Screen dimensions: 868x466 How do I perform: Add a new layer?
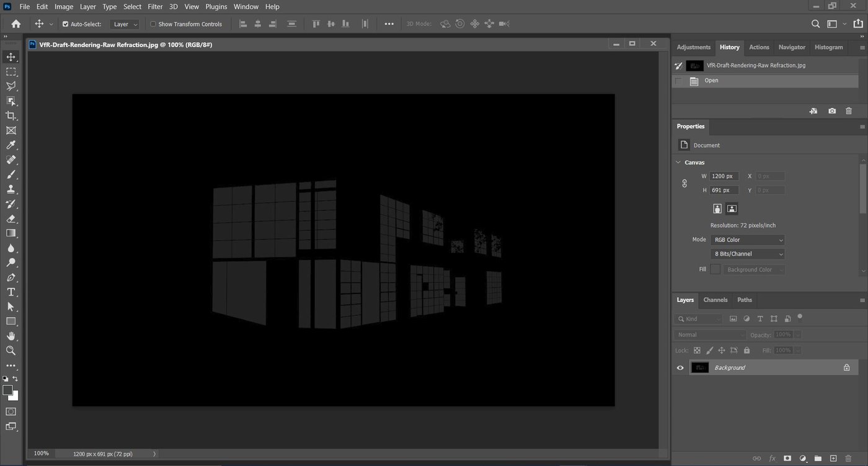832,459
